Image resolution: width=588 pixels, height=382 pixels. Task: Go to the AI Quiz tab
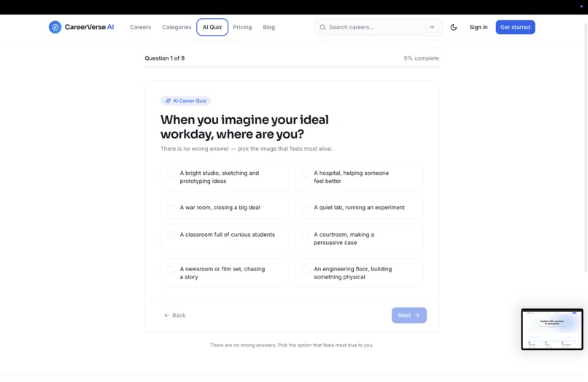tap(212, 27)
